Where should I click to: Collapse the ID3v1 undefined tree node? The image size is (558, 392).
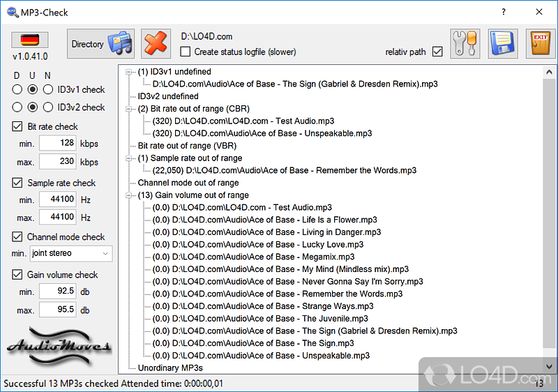click(x=128, y=72)
